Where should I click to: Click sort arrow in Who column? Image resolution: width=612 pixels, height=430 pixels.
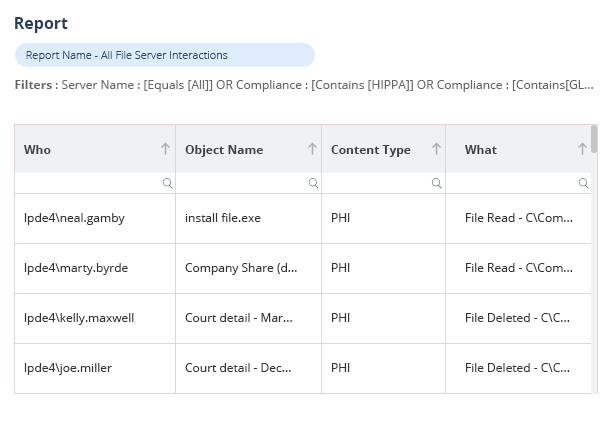click(x=166, y=149)
